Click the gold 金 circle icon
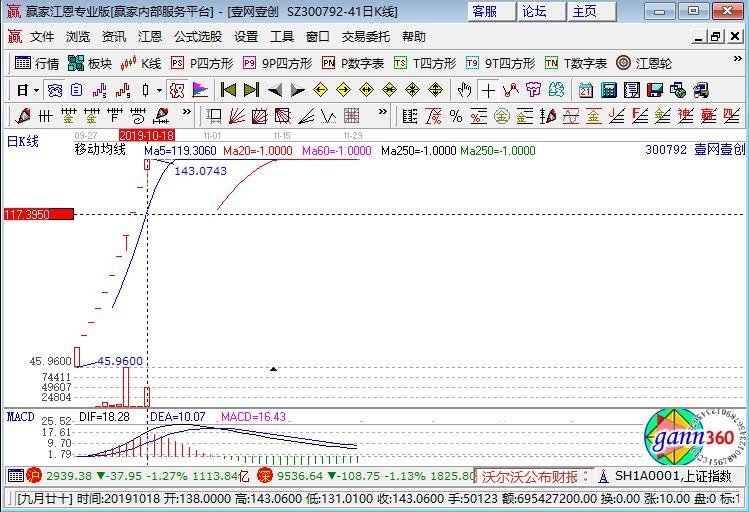 502,116
